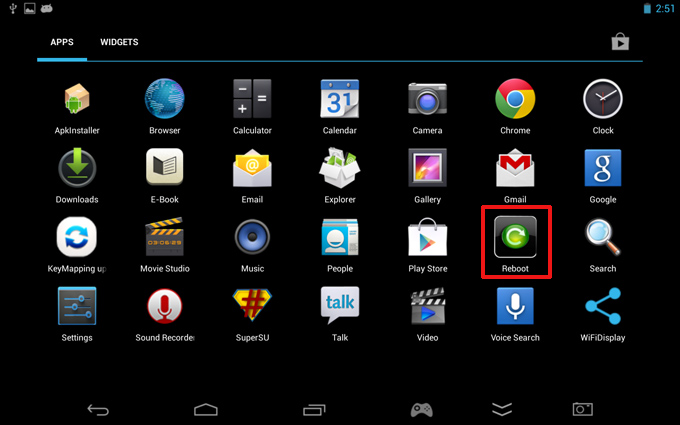Open the Play Store app
This screenshot has height=425, width=680.
coord(427,237)
